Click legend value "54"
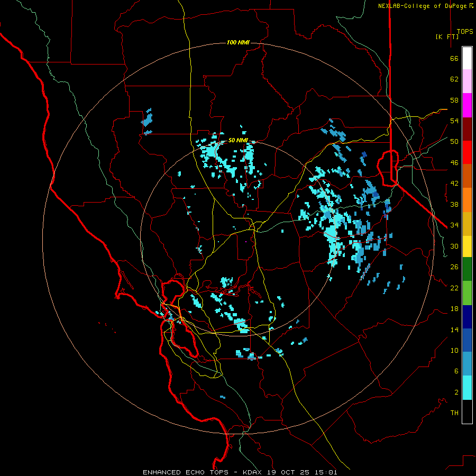This screenshot has height=476, width=476. (x=454, y=121)
